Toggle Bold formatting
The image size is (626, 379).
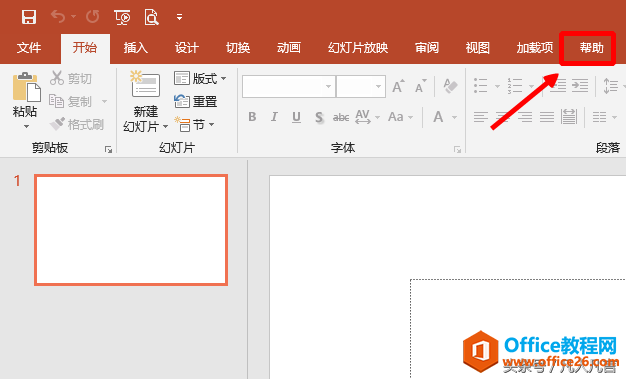tap(252, 117)
